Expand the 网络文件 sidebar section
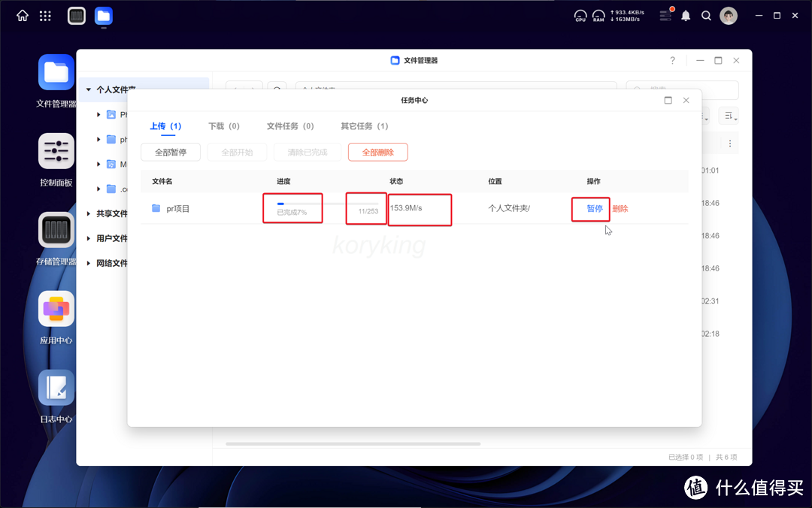The image size is (812, 508). coord(88,263)
